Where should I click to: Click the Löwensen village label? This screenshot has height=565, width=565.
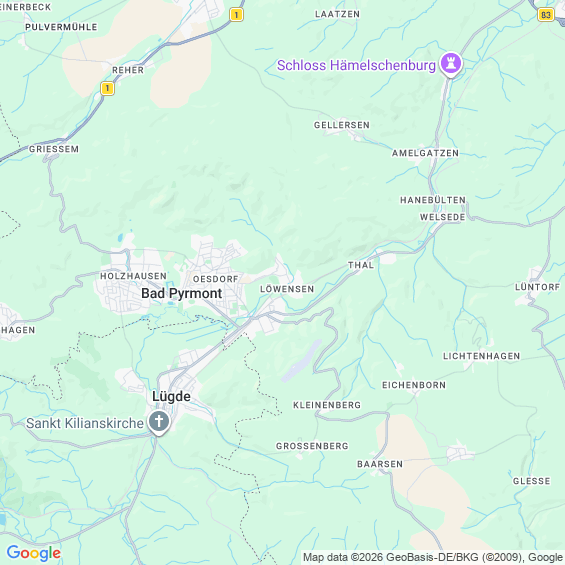point(287,289)
